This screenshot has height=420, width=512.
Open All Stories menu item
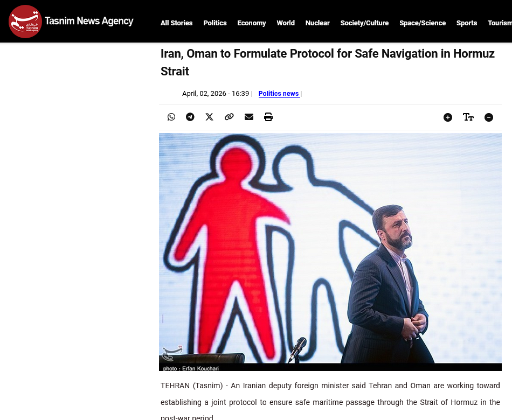(x=176, y=23)
